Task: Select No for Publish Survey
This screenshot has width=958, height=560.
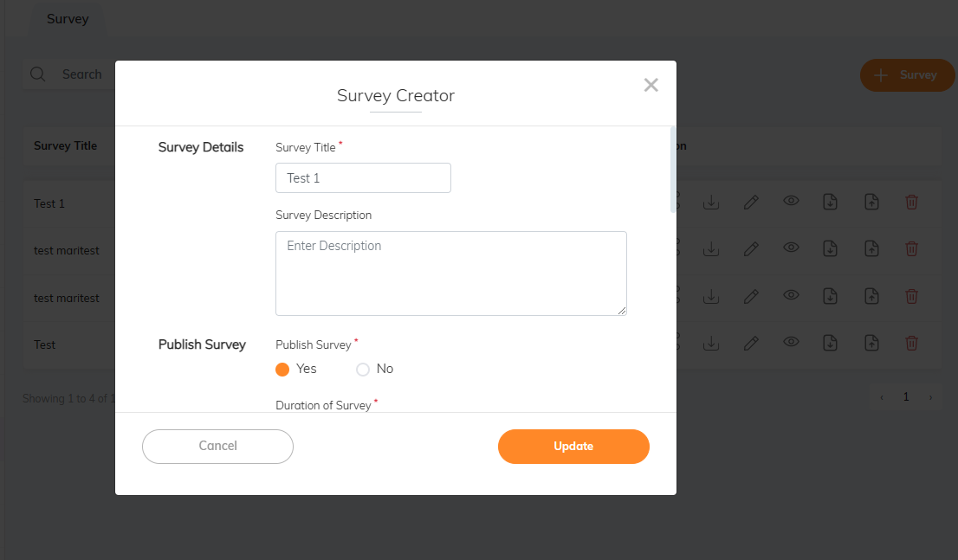Action: pyautogui.click(x=363, y=370)
